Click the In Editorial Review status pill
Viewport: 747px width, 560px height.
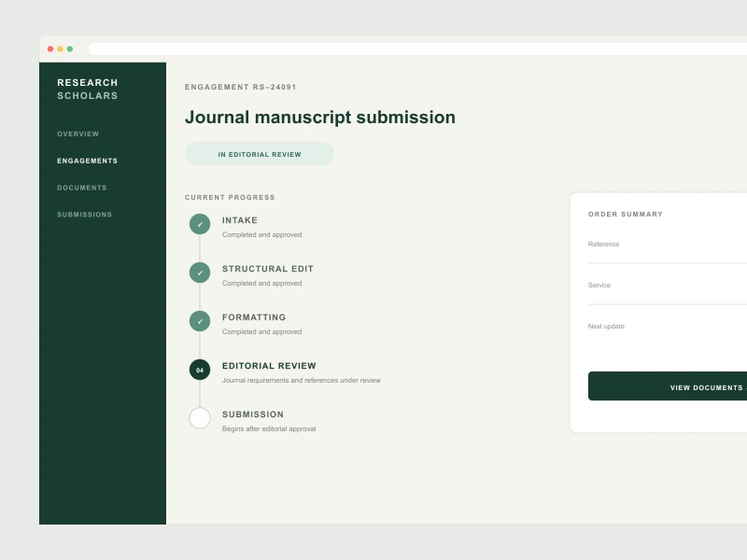pyautogui.click(x=260, y=154)
